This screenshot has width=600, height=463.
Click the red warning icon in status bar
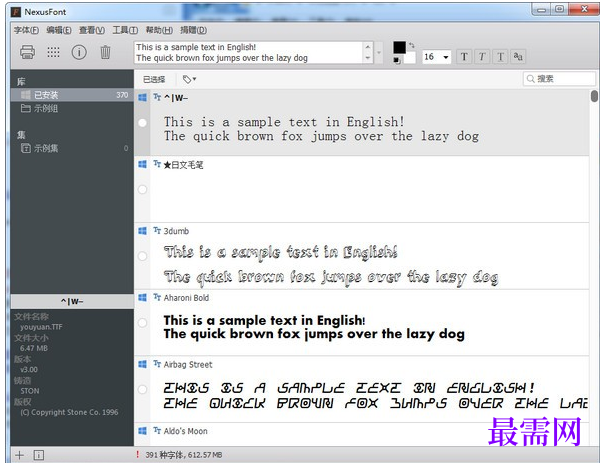pos(138,455)
